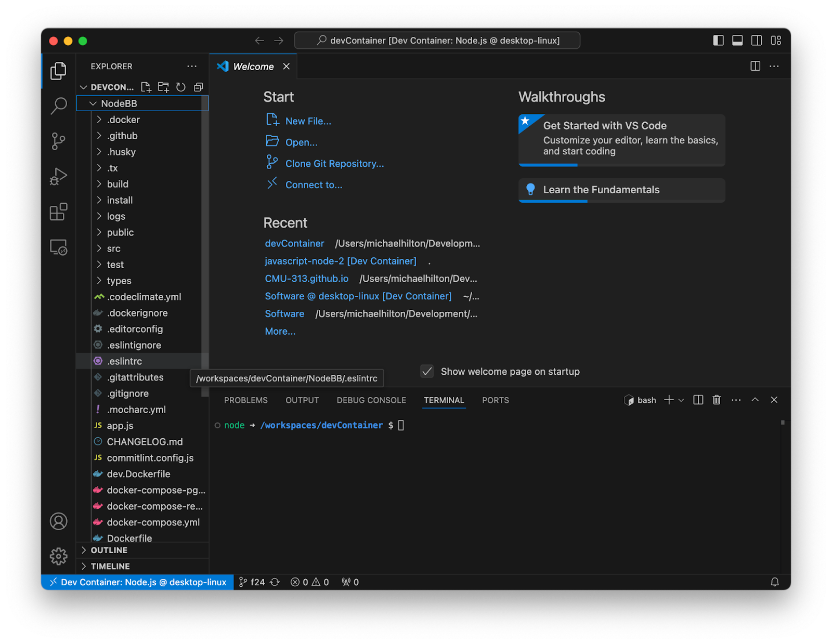Open the Accounts icon in activity bar

[58, 521]
